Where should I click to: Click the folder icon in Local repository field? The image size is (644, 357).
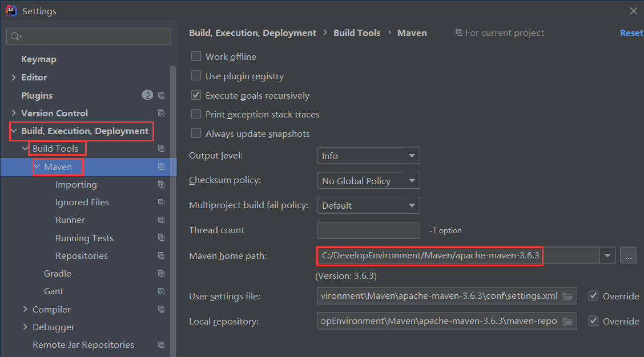(x=567, y=321)
